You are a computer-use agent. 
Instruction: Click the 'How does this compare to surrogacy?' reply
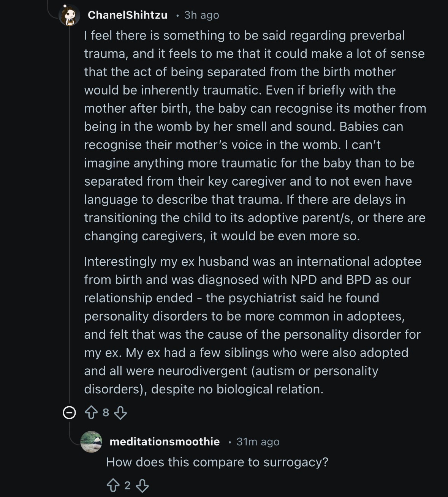tap(217, 462)
